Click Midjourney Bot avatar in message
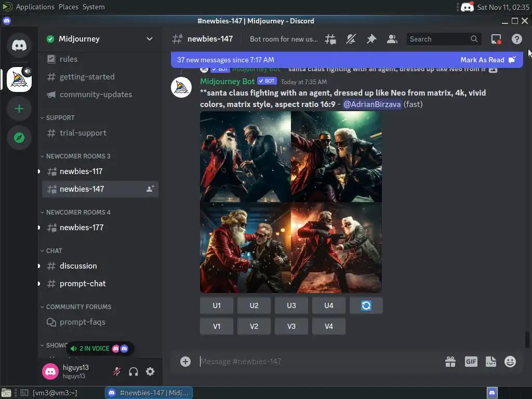 [181, 87]
